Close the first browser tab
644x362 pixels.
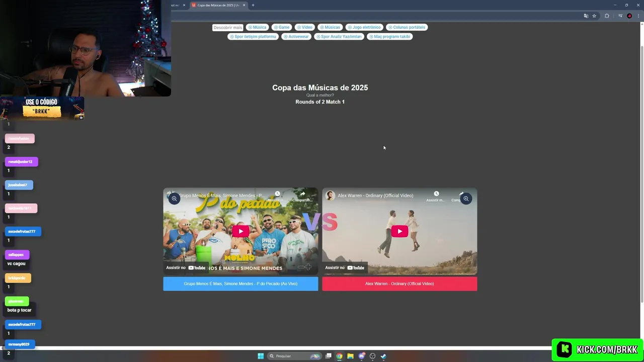click(x=184, y=5)
